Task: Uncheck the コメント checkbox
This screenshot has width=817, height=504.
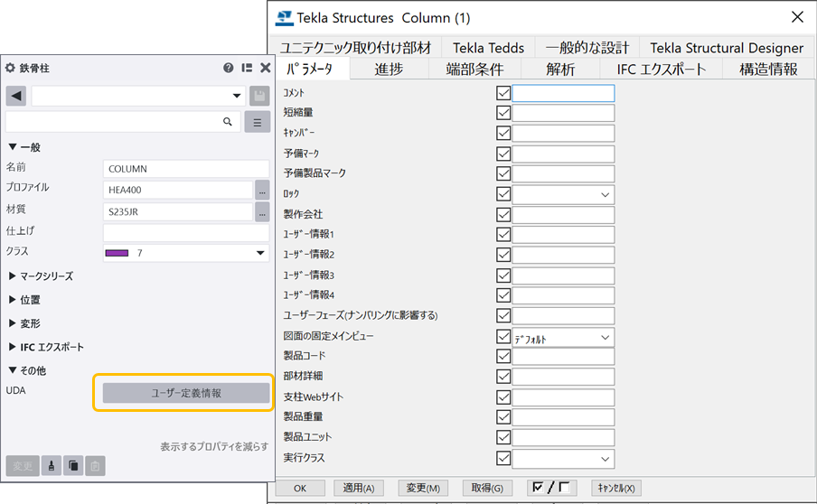Action: [x=503, y=92]
